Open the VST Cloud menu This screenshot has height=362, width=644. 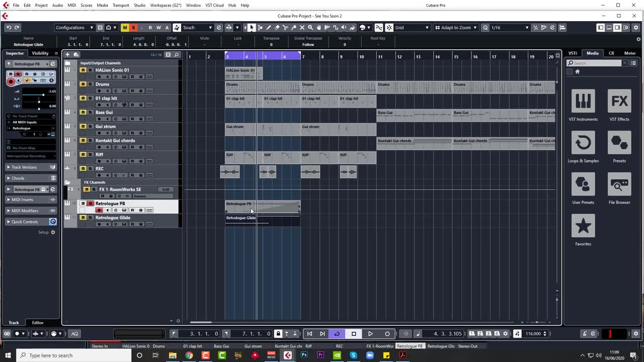[214, 5]
